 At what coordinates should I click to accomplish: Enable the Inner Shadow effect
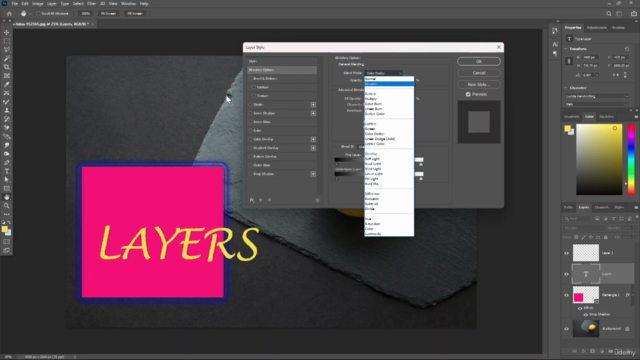click(x=251, y=113)
